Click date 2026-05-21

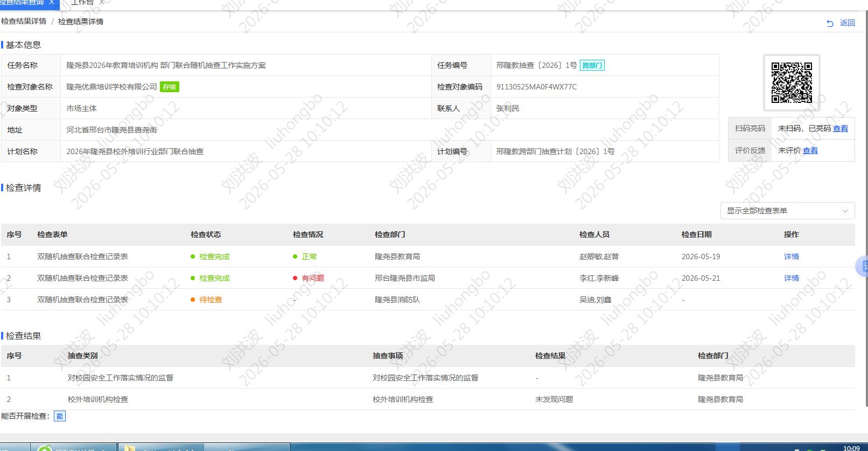pos(701,278)
